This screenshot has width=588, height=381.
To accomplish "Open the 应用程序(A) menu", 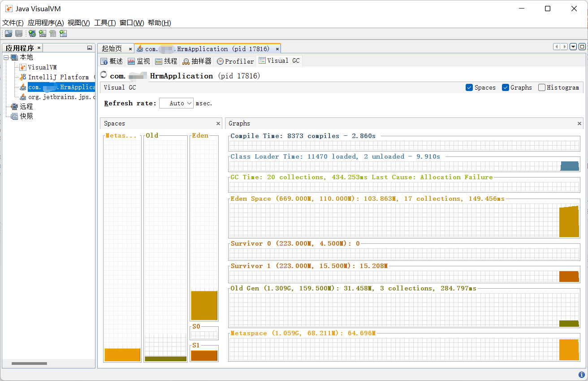I will pyautogui.click(x=46, y=23).
